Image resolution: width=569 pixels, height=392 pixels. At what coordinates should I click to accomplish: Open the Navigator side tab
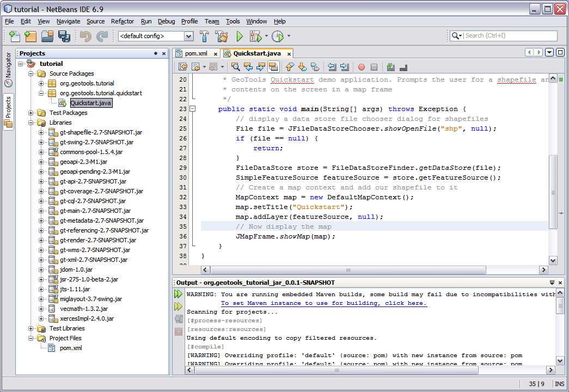click(x=8, y=70)
